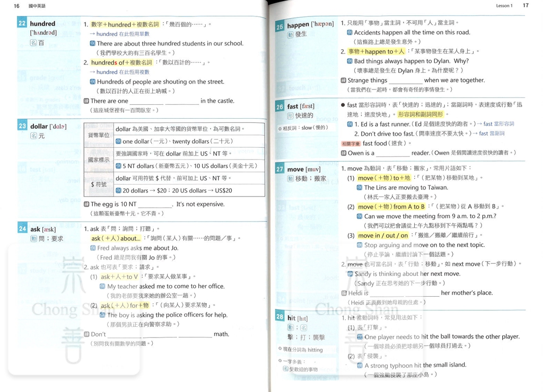Select the '國中英語' page header
The width and height of the screenshot is (543, 392).
click(37, 6)
